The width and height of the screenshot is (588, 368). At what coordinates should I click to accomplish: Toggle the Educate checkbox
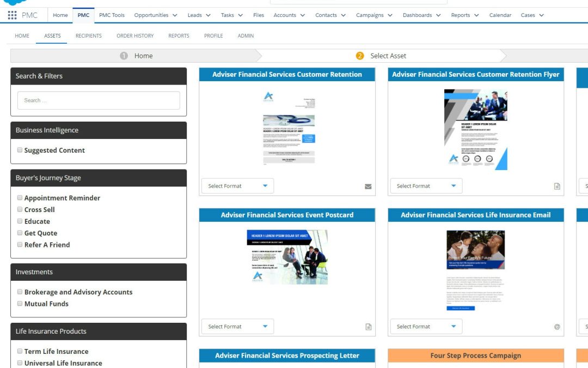pos(20,221)
